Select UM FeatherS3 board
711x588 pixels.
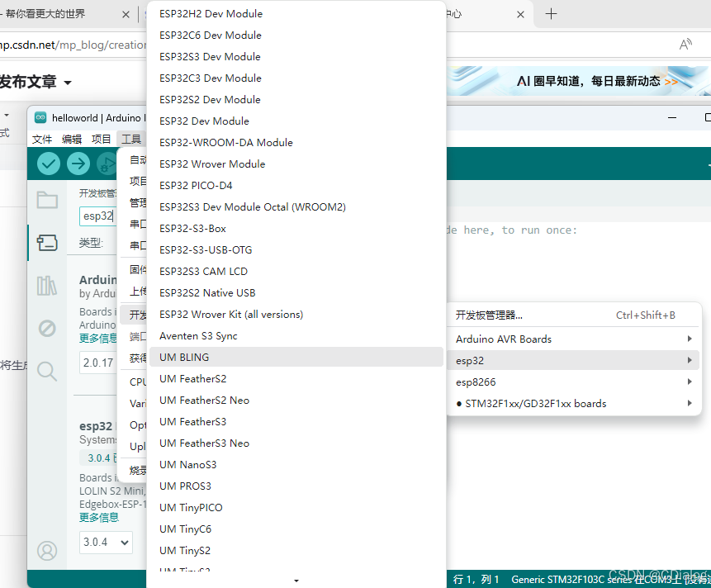tap(296, 422)
